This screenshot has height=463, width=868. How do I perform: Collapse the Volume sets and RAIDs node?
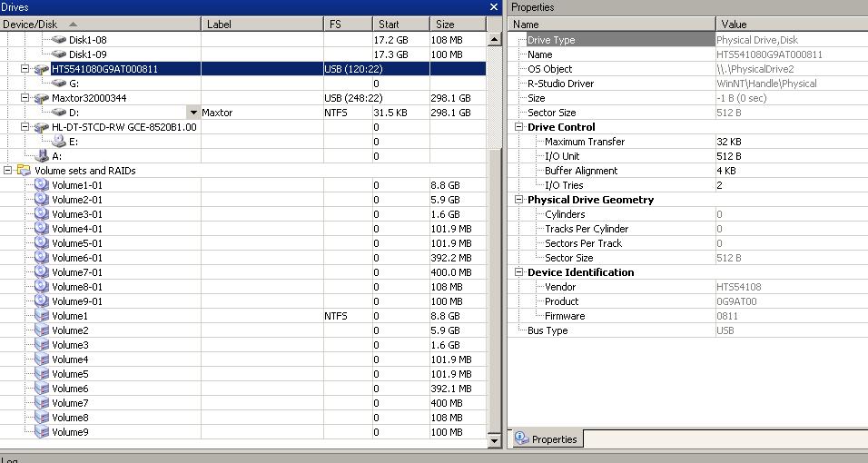[x=7, y=170]
